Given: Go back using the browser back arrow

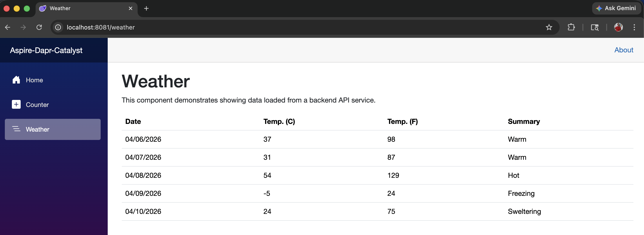Looking at the screenshot, I should (x=8, y=27).
